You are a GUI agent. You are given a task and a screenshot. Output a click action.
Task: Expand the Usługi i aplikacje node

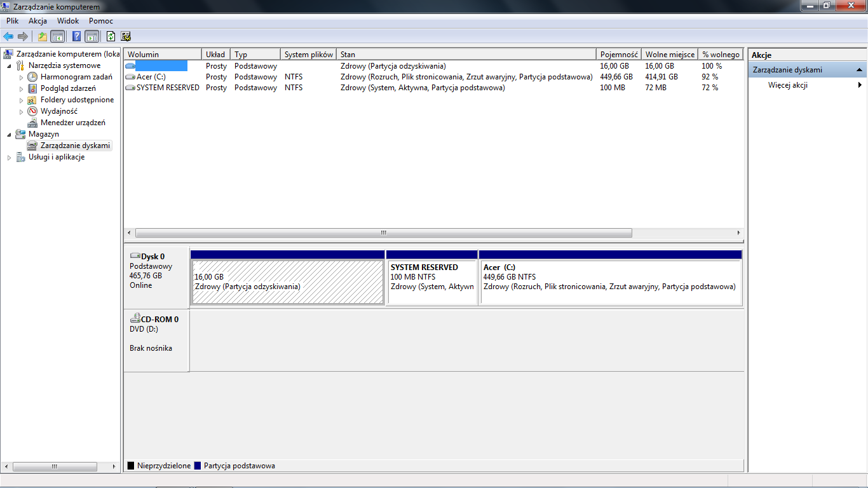click(9, 157)
